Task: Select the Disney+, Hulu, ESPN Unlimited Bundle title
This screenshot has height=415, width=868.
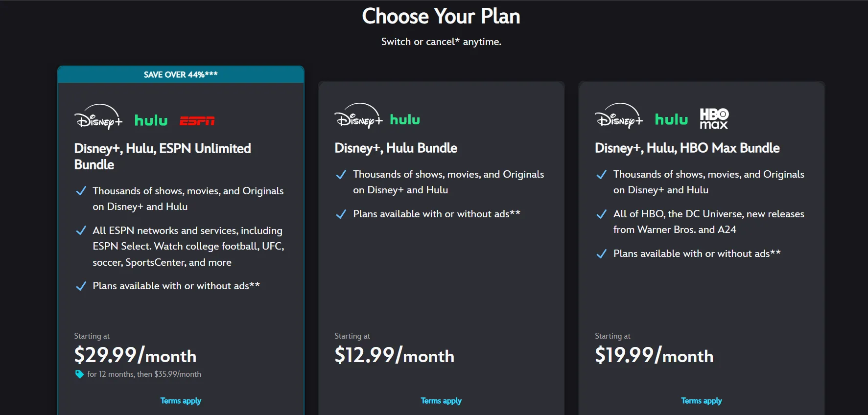Action: (x=163, y=156)
